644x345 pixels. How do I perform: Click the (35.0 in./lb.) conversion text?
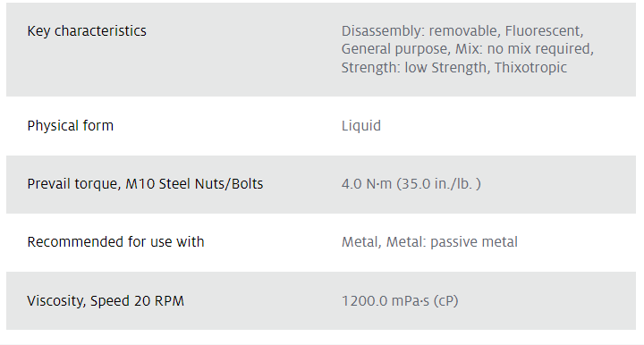point(438,184)
